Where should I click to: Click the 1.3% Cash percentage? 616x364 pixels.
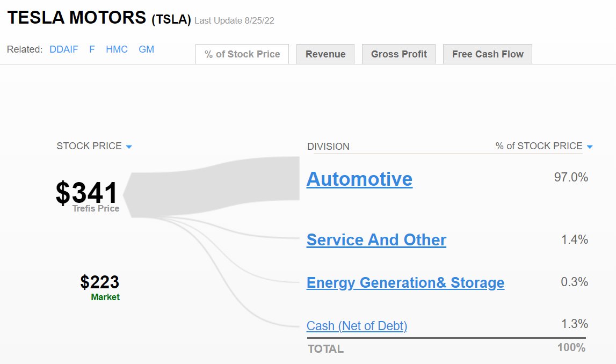(x=574, y=324)
